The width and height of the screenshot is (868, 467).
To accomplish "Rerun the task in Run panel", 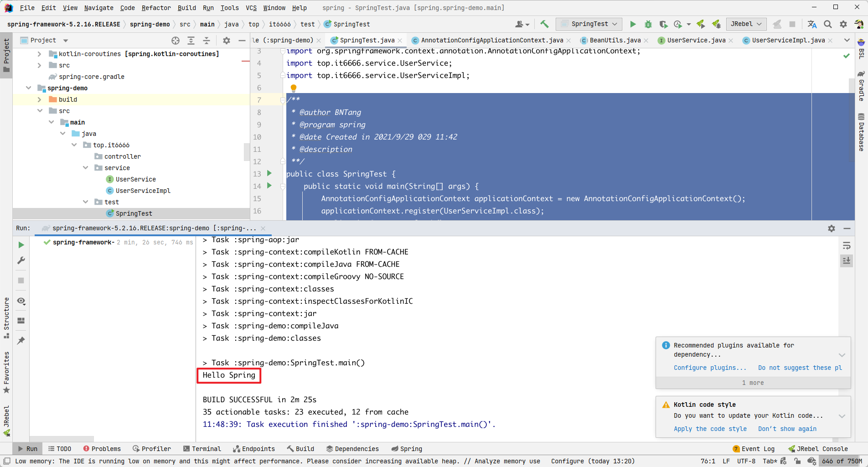I will click(21, 245).
